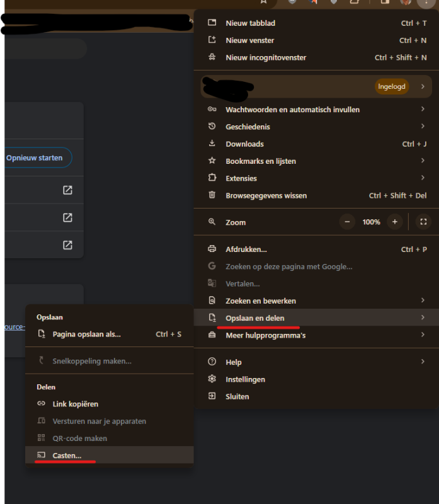The image size is (439, 504).
Task: Expand Meer hulpprogramma's submenu arrow
Action: (423, 335)
